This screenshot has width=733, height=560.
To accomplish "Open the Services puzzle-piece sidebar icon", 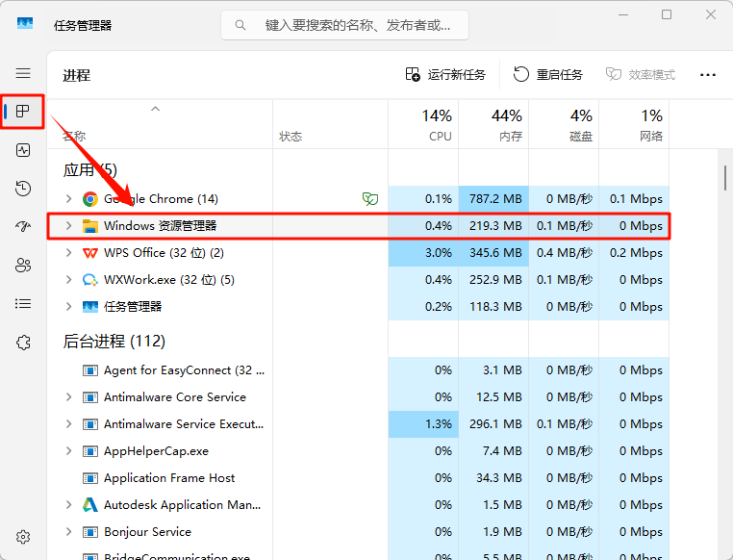I will coord(23,343).
